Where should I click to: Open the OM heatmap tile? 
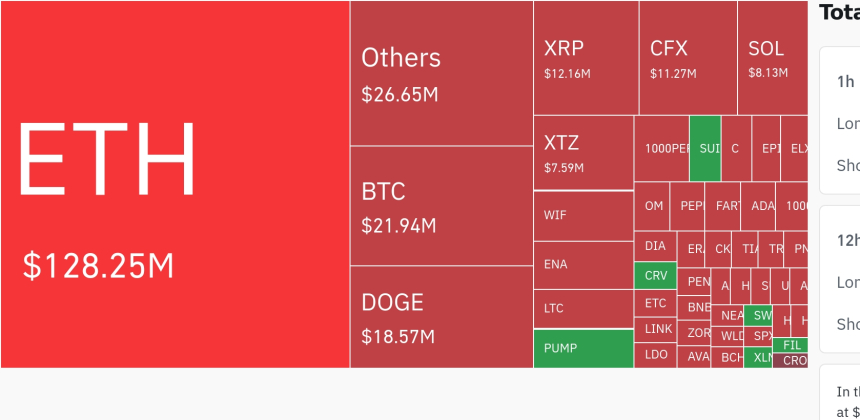click(652, 206)
